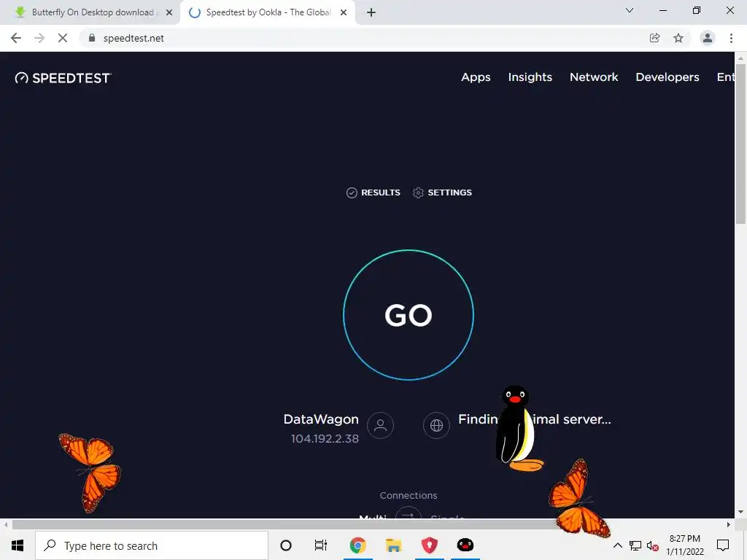Viewport: 747px width, 560px height.
Task: Open the Windows Start menu
Action: click(x=18, y=545)
